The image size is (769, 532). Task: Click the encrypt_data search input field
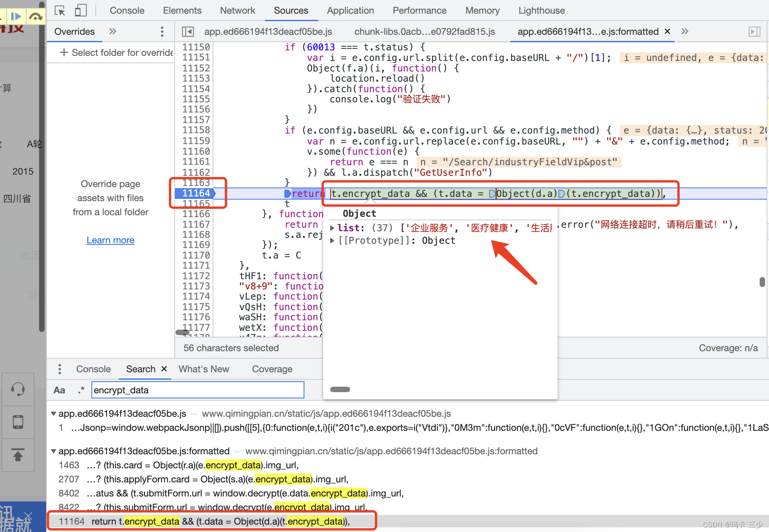[x=198, y=390]
